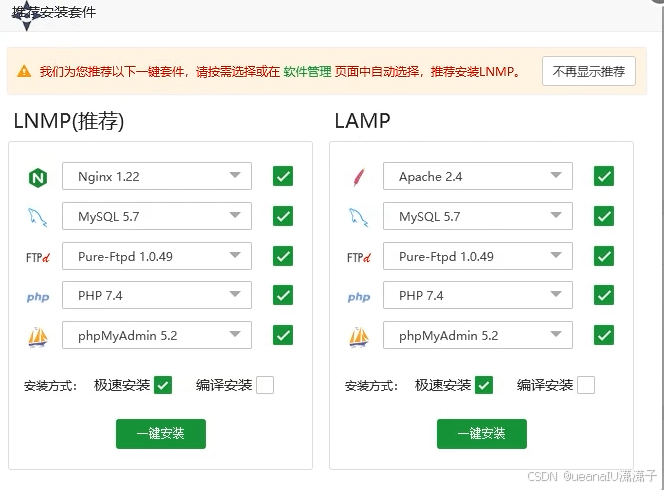
Task: Uncheck PHP 7.4 checkbox in LAMP
Action: 604,295
